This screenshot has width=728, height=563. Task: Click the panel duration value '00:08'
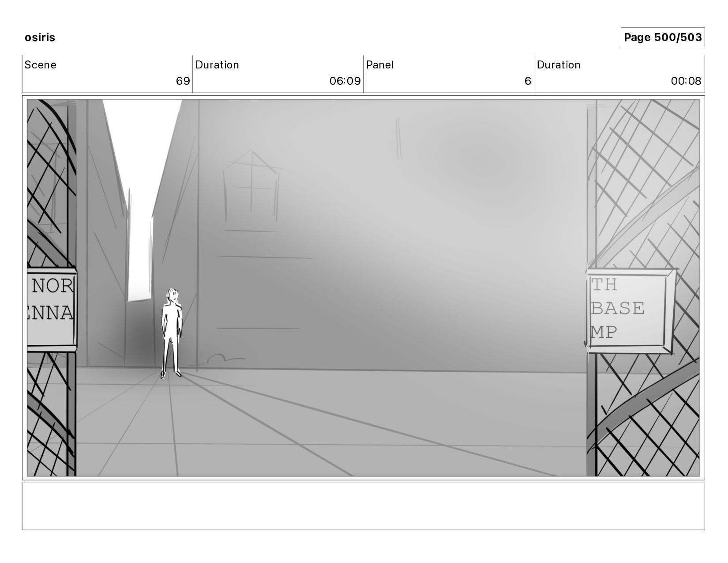pos(686,81)
